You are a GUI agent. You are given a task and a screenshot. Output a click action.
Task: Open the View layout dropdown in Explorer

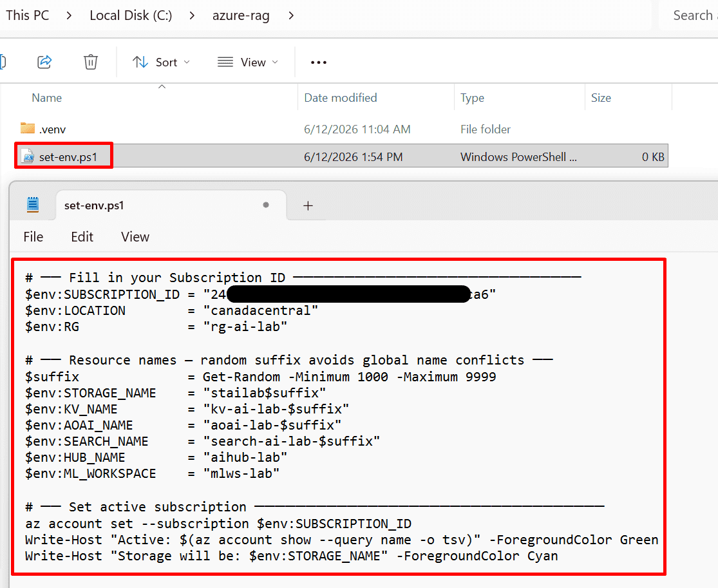(x=248, y=62)
